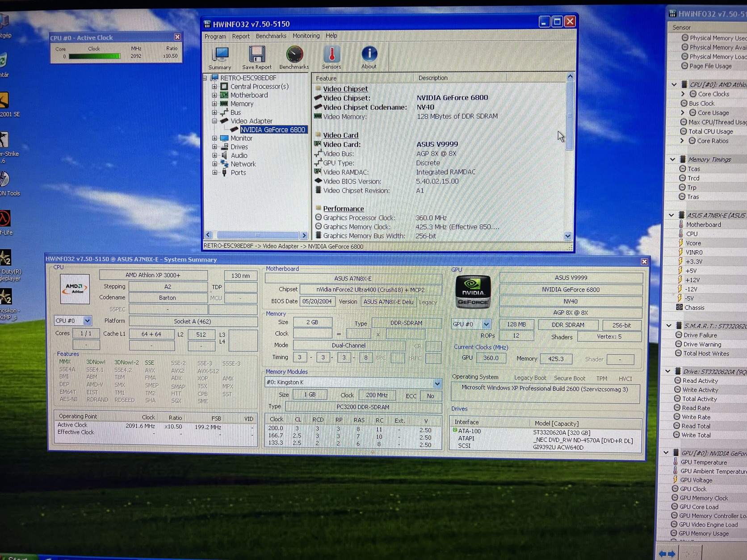
Task: Click the Save Report floppy icon
Action: tap(257, 54)
